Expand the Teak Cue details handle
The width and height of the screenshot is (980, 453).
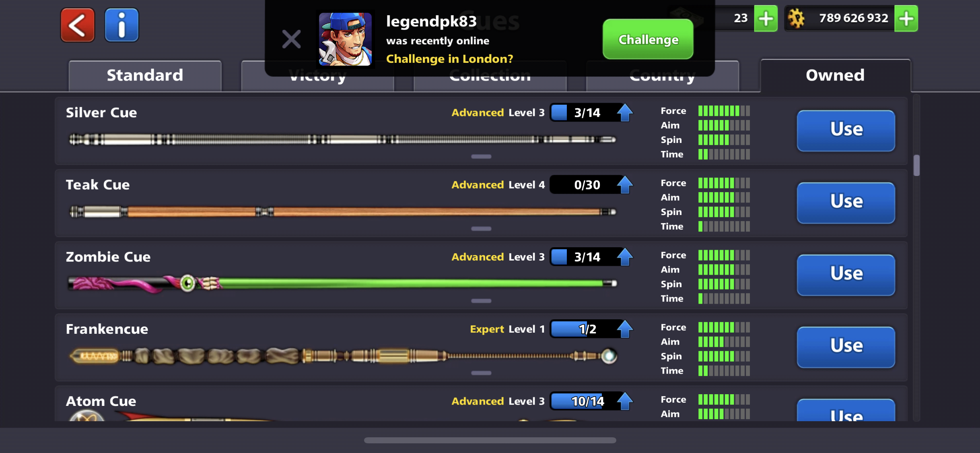(x=481, y=229)
